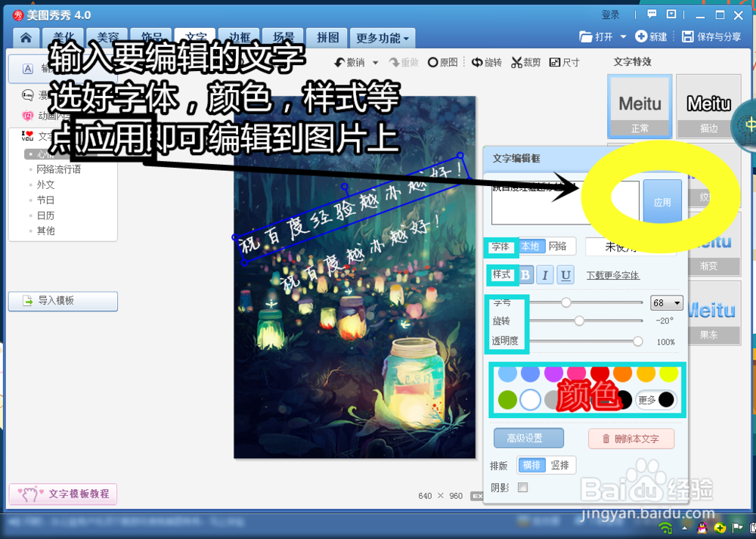Select 外文 template category
The height and width of the screenshot is (539, 756).
[x=46, y=184]
